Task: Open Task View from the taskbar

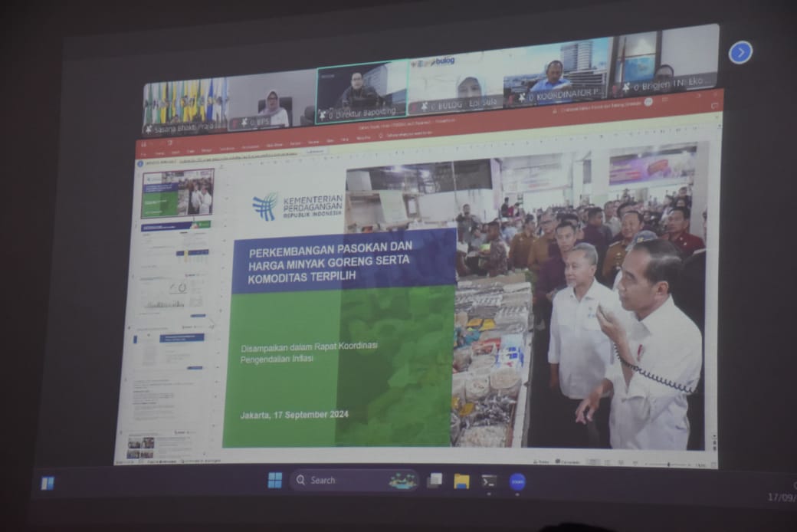Action: click(x=435, y=480)
